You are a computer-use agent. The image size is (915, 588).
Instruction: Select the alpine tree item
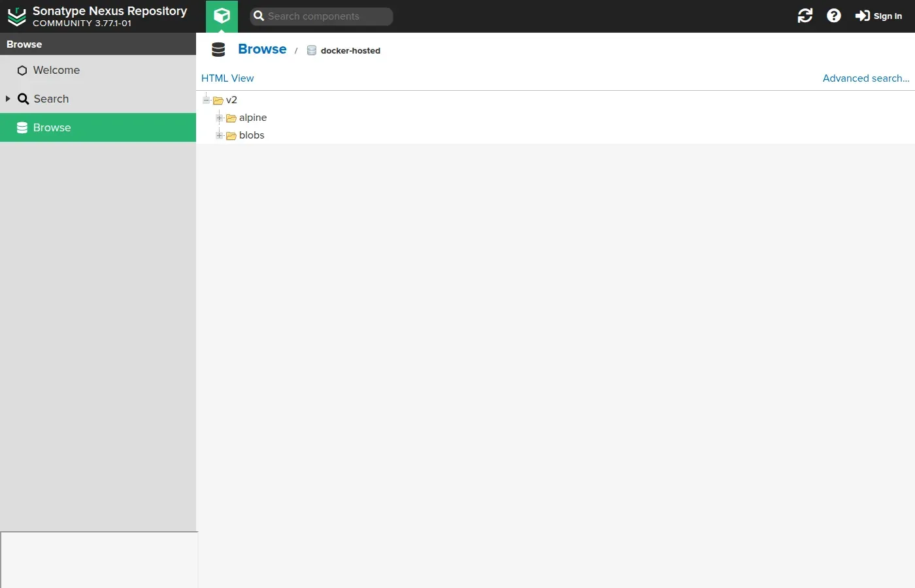click(x=253, y=118)
